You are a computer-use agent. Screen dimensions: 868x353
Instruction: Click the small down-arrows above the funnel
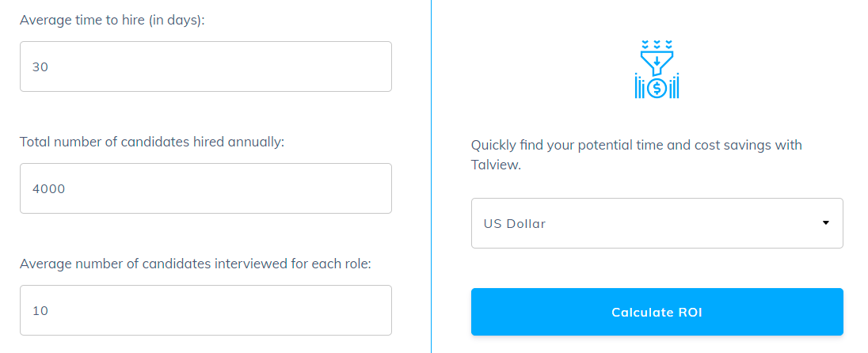pyautogui.click(x=657, y=44)
